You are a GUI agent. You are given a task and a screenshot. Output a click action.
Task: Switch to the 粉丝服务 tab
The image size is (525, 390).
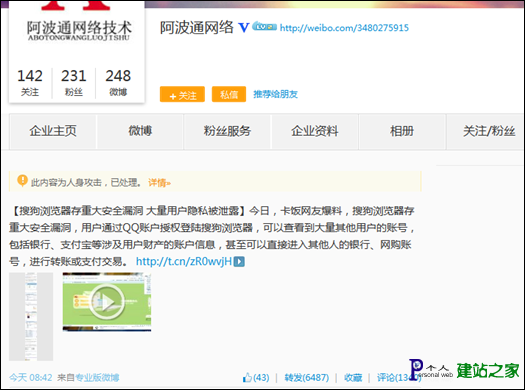(x=227, y=131)
